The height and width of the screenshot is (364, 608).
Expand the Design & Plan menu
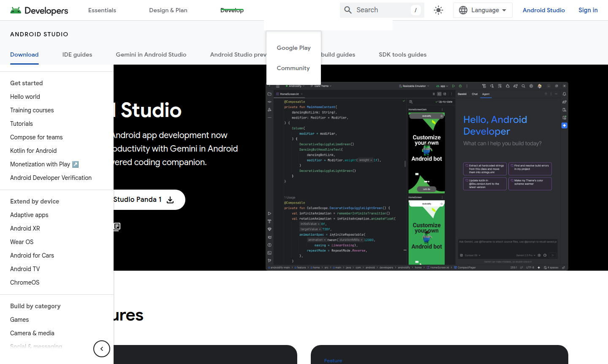coord(168,10)
